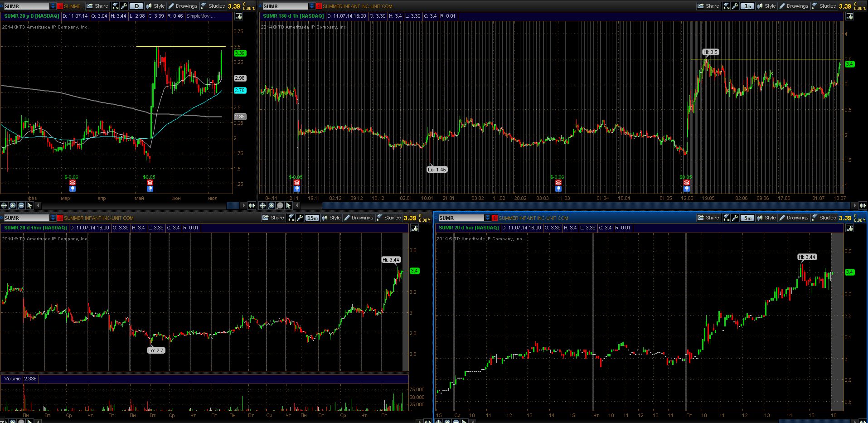Viewport: 868px width, 423px height.
Task: Open Style menu in the 1h chart
Action: 766,6
